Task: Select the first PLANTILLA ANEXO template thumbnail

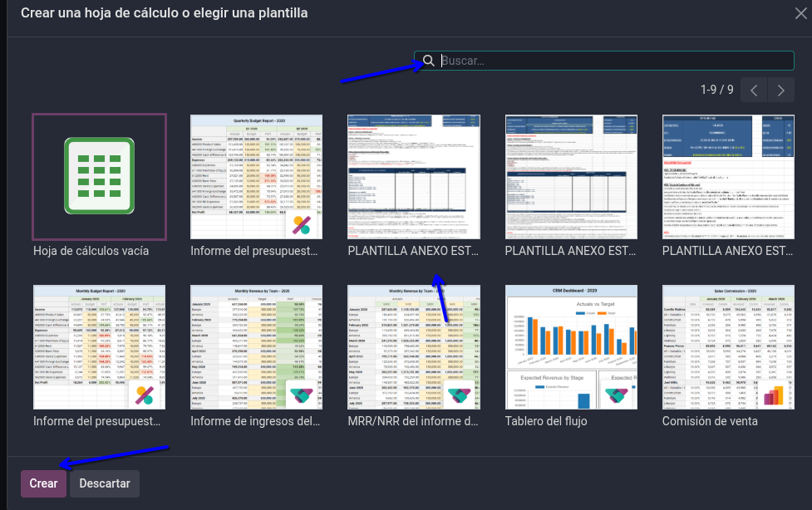Action: tap(413, 176)
